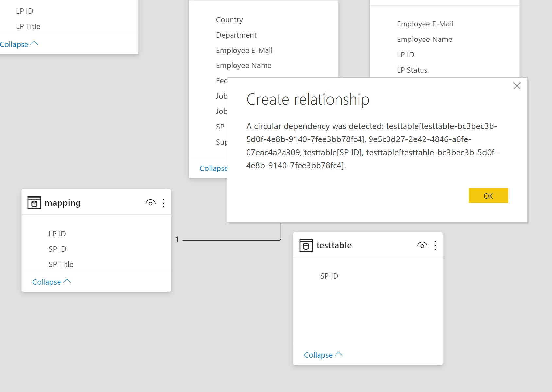The height and width of the screenshot is (392, 552).
Task: Toggle visibility eye on the mapping table
Action: (150, 203)
